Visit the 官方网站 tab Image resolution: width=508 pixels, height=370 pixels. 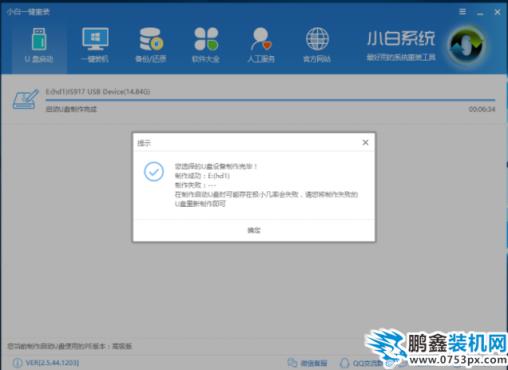(317, 46)
